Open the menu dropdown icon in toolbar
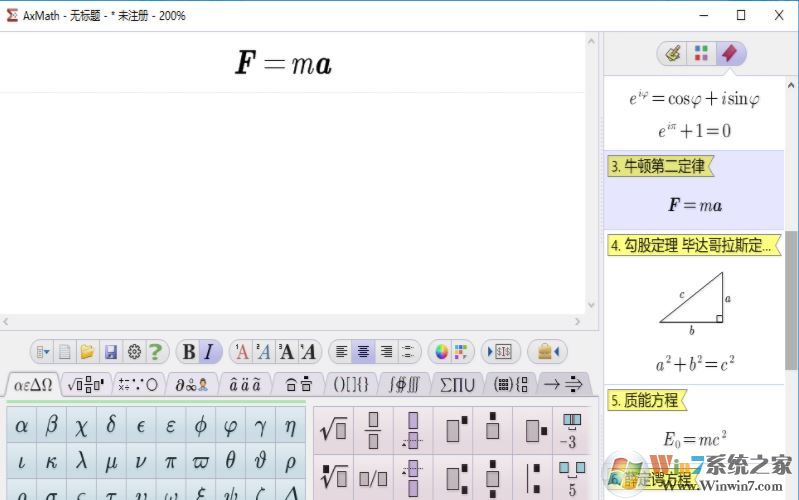This screenshot has width=799, height=500. coord(42,352)
